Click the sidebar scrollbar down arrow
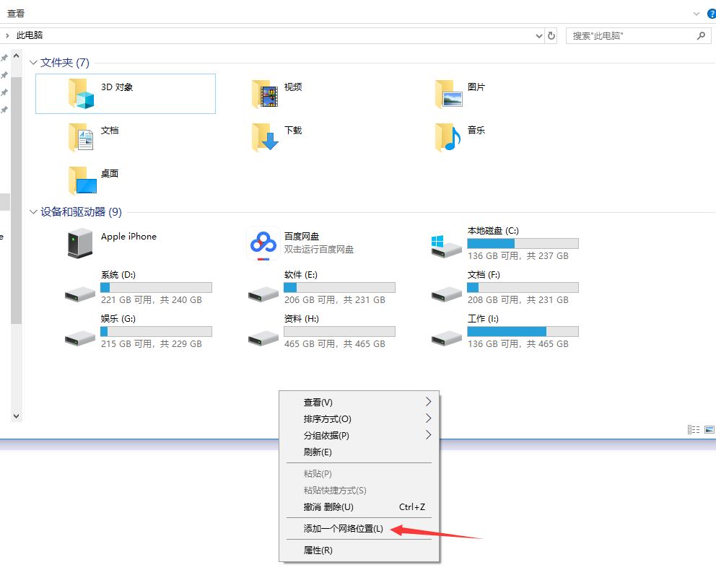 pos(17,416)
